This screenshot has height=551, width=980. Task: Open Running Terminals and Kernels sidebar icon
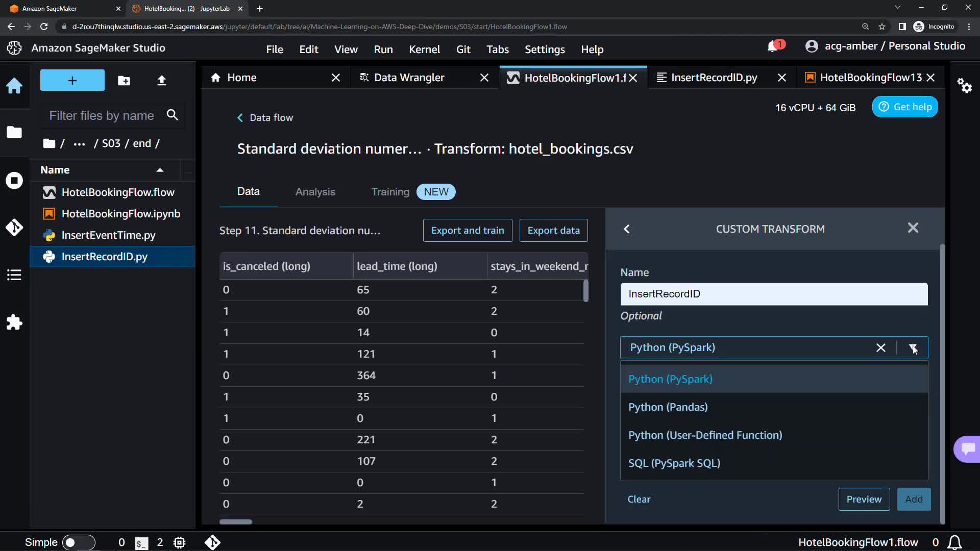[x=14, y=181]
